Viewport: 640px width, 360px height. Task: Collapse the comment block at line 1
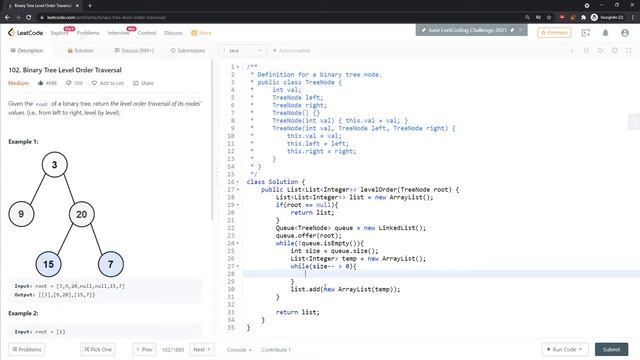238,67
